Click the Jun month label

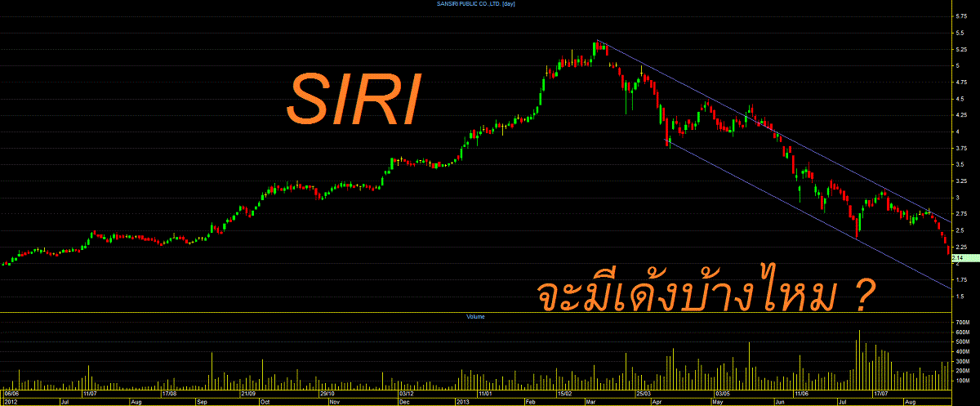779,402
